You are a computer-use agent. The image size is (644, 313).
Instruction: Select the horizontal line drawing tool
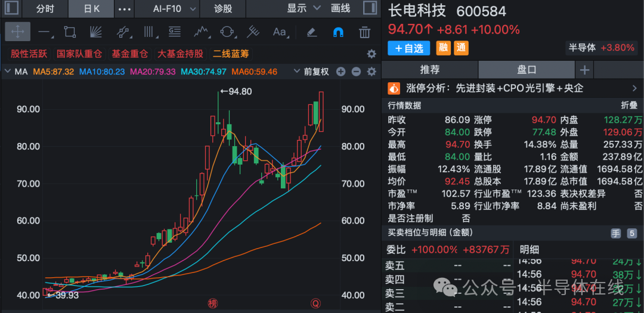(x=44, y=32)
